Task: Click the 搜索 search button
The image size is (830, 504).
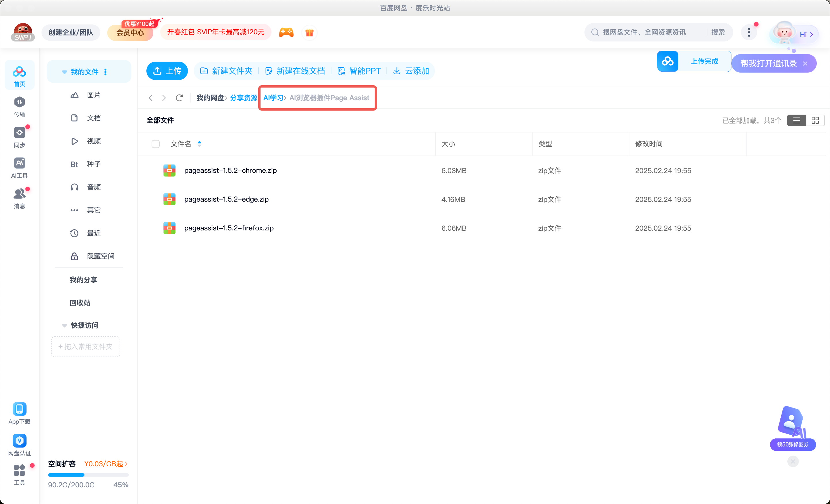Action: [x=718, y=32]
